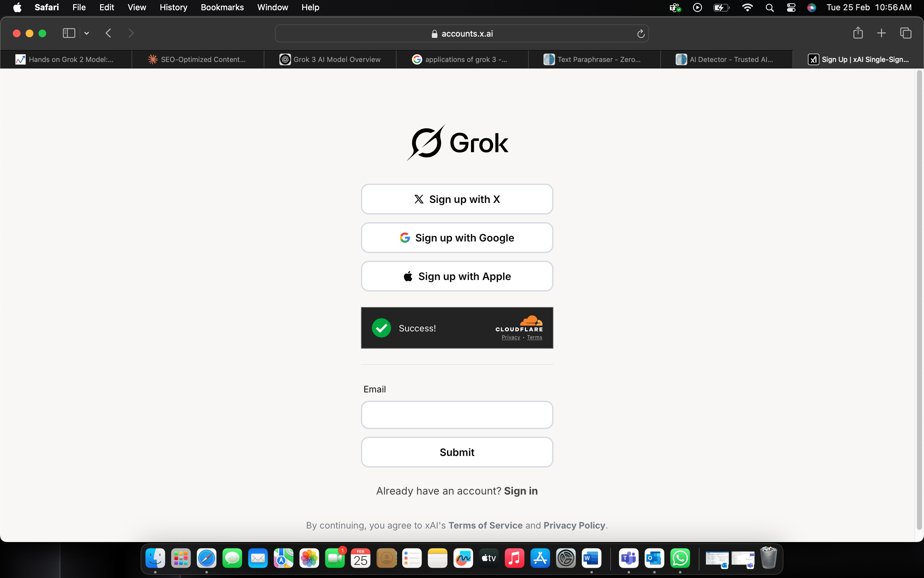
Task: Open Messages from the Dock
Action: [232, 558]
